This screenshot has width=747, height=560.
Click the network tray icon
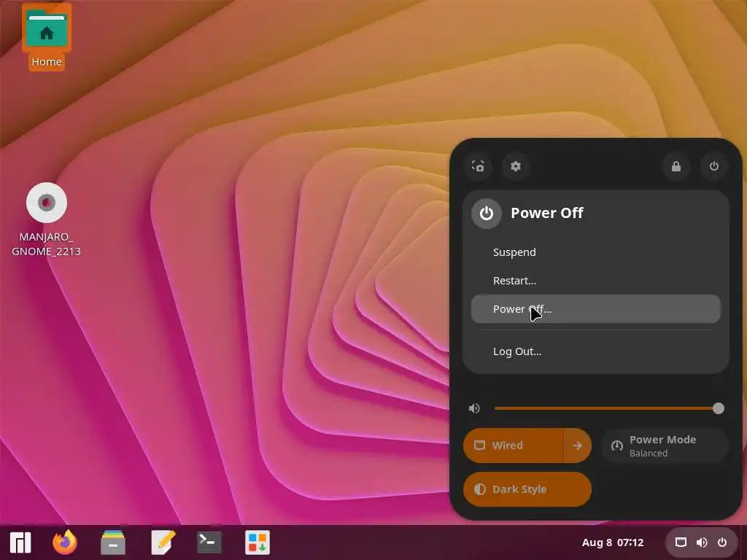[681, 542]
